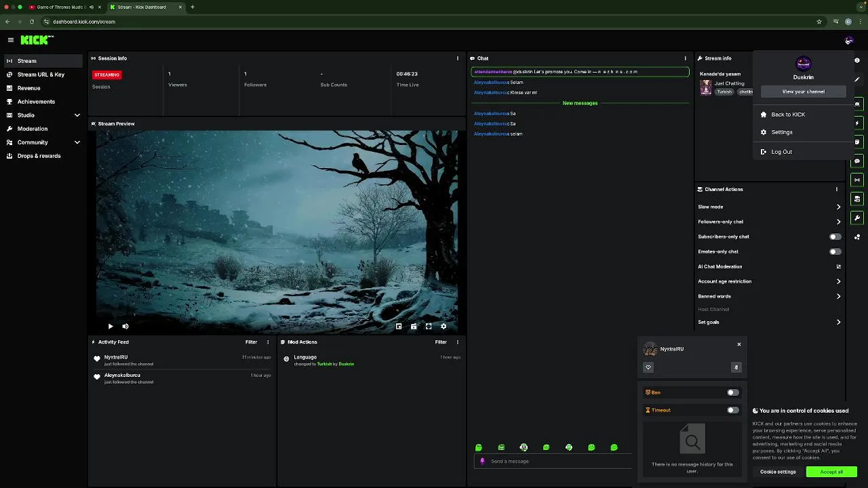The height and width of the screenshot is (488, 868).
Task: Open AI Chat Moderation external link icon
Action: (839, 266)
